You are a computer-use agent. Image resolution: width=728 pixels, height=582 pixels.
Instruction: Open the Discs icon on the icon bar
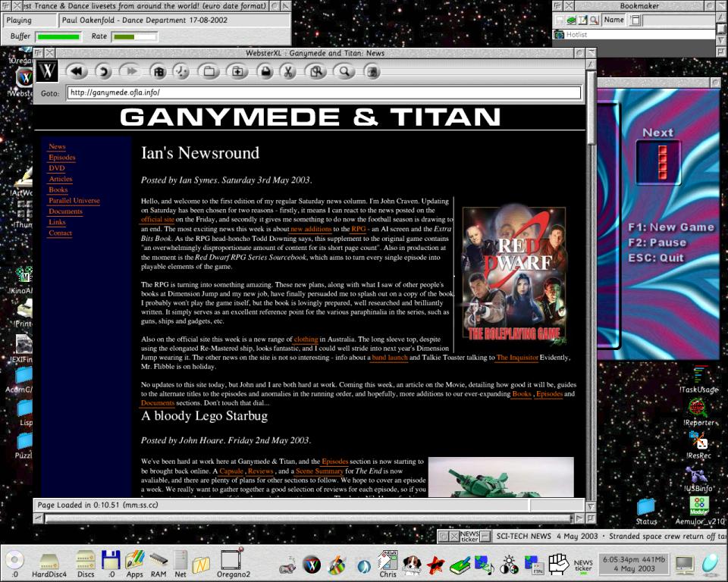[86, 564]
